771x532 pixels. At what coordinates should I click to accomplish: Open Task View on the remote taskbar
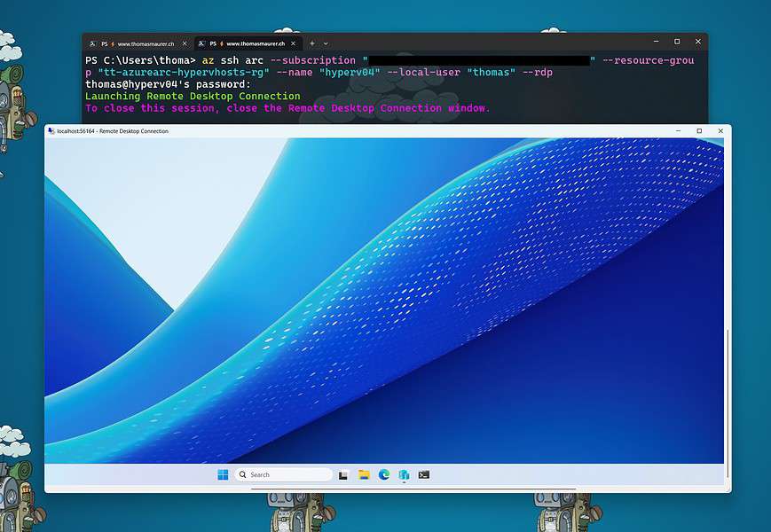click(x=343, y=474)
